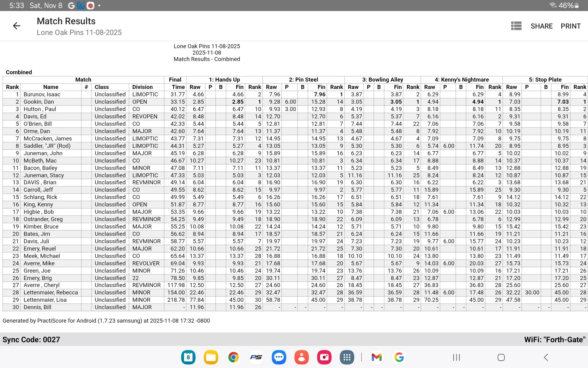
Task: Open the Calendar app in the dock
Action: 188,357
